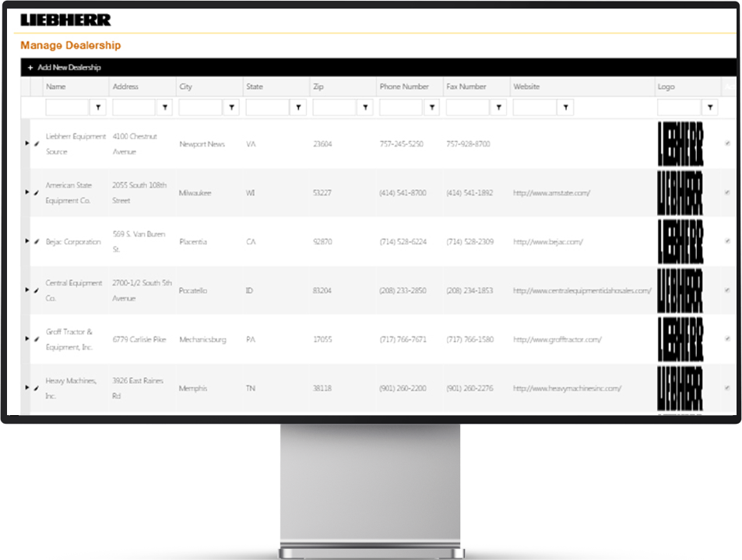
Task: Edit the Liebherr Equipment Source row
Action: pos(36,144)
